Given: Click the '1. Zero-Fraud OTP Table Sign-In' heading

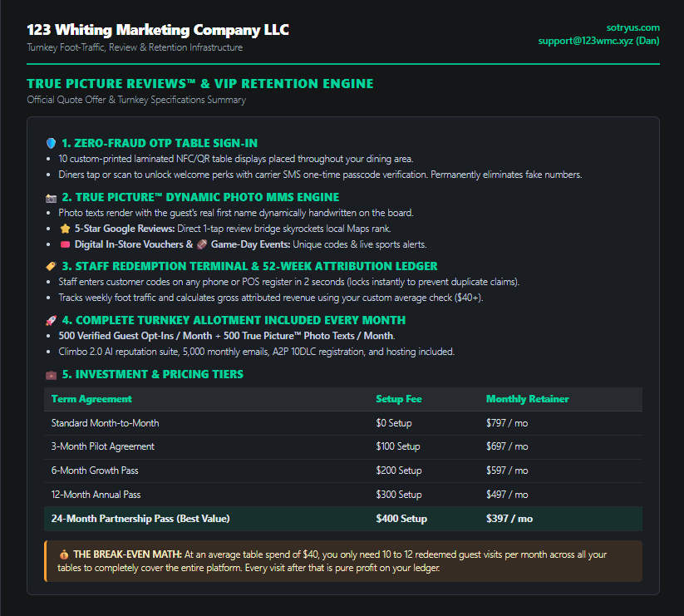Looking at the screenshot, I should tap(160, 143).
